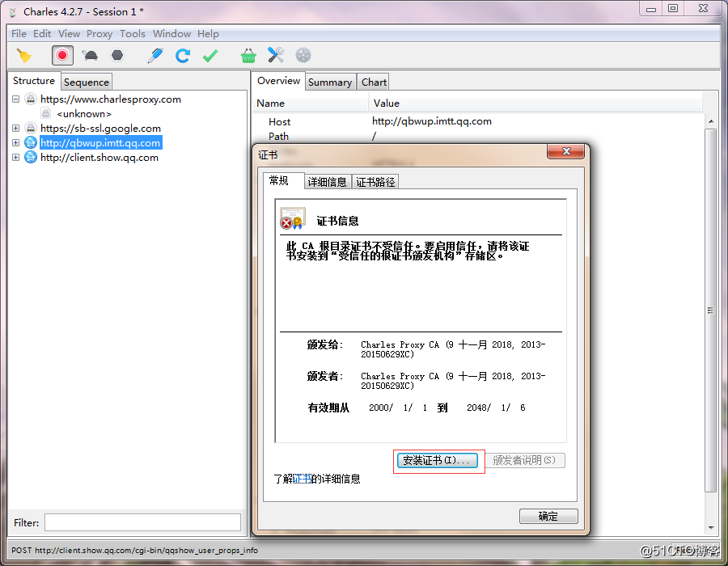Switch to the Chart tab
The height and width of the screenshot is (566, 728).
point(374,82)
